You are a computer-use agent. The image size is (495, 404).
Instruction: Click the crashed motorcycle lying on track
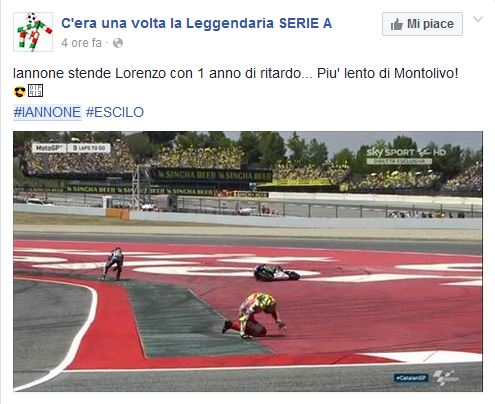click(277, 272)
